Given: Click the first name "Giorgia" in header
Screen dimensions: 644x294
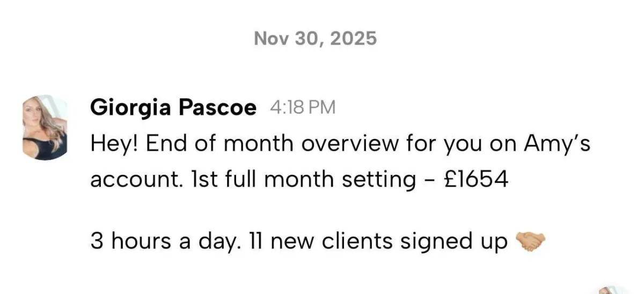Looking at the screenshot, I should [x=131, y=108].
